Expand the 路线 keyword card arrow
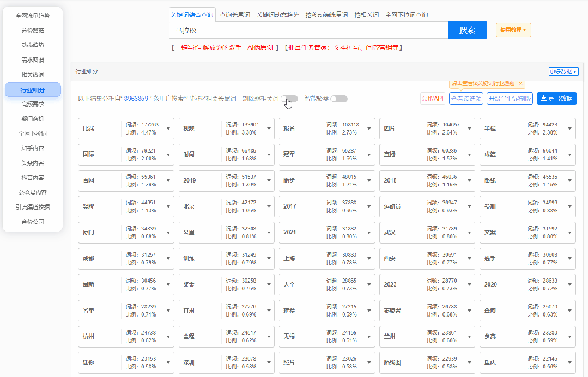 [569, 181]
